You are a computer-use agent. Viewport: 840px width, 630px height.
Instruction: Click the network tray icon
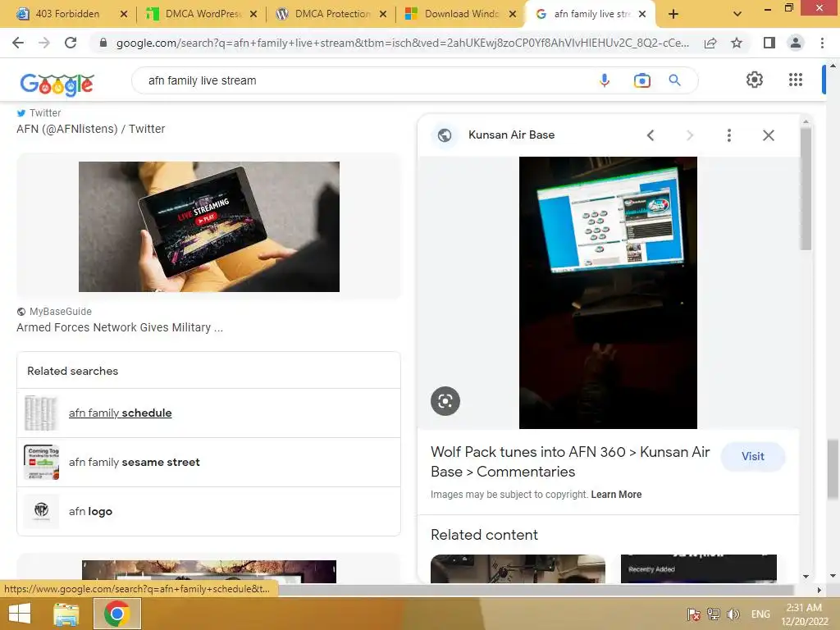pyautogui.click(x=714, y=614)
